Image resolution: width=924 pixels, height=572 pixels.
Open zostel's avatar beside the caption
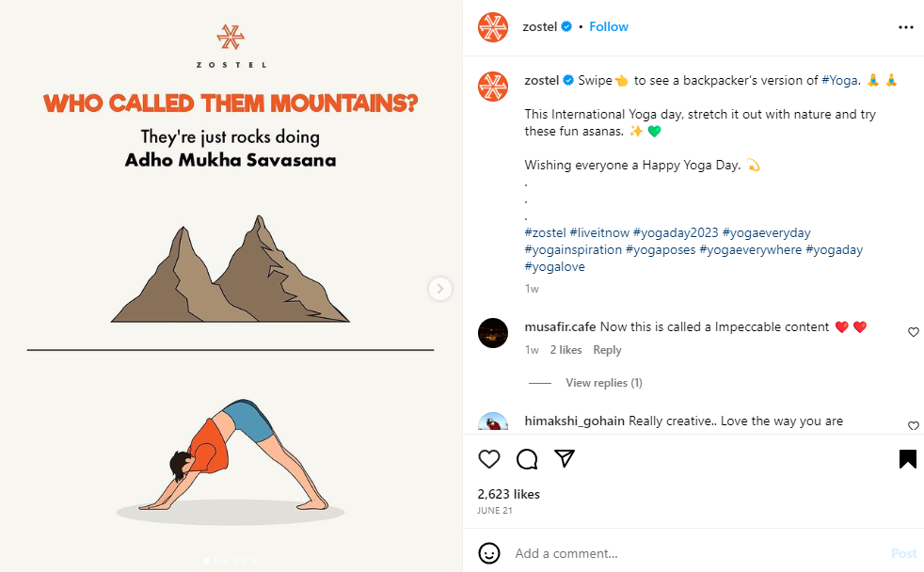(x=493, y=86)
